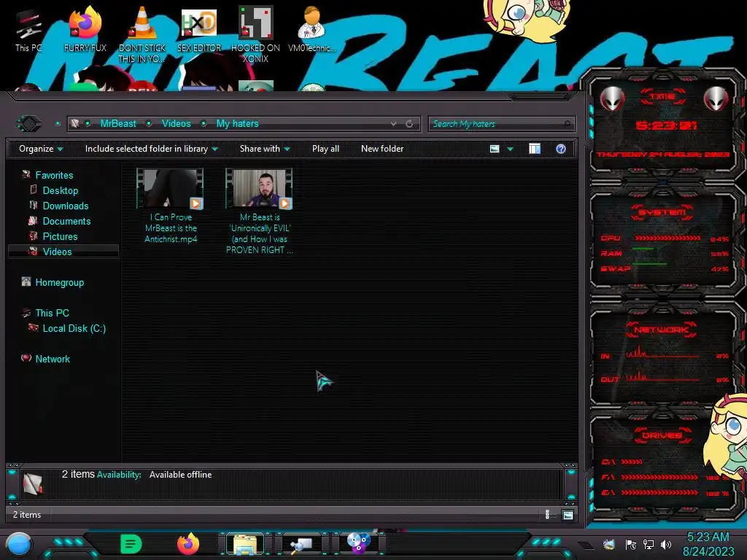The image size is (747, 560).
Task: Open the Action Center flag tray icon
Action: click(630, 544)
